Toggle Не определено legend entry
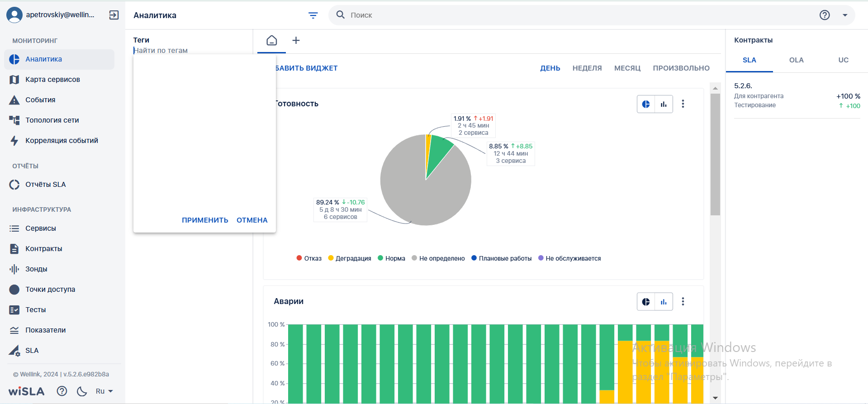868x404 pixels. (x=438, y=258)
